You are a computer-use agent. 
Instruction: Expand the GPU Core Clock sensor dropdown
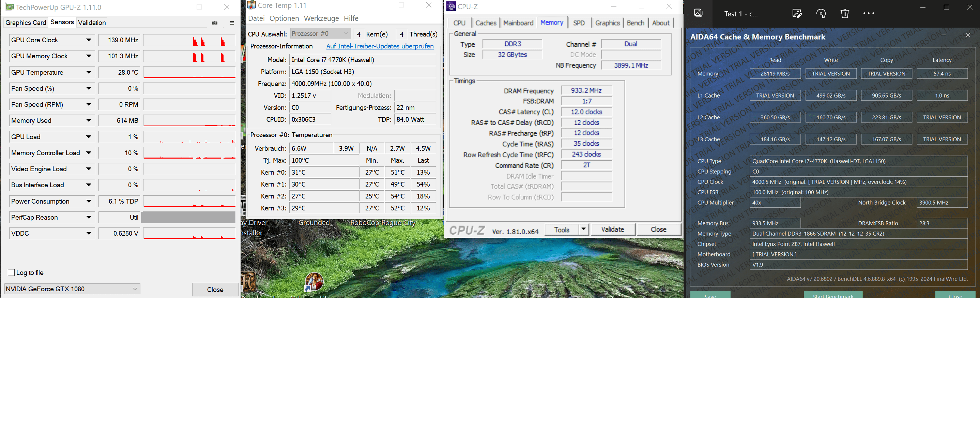pos(89,40)
